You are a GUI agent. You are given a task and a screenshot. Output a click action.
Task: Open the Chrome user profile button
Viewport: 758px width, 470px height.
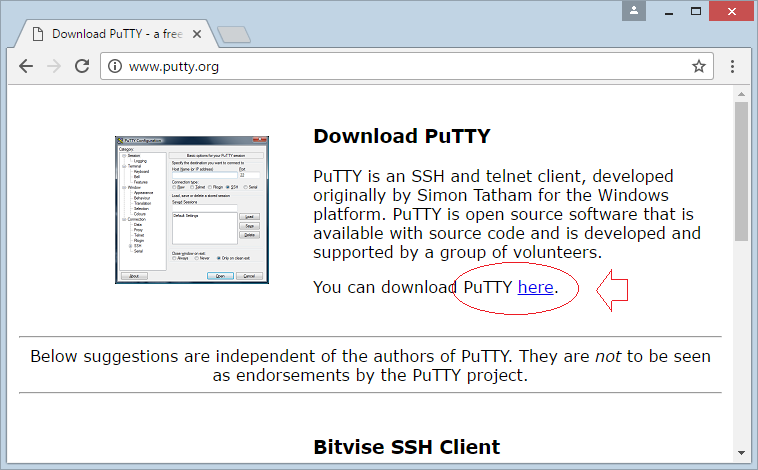[x=634, y=11]
